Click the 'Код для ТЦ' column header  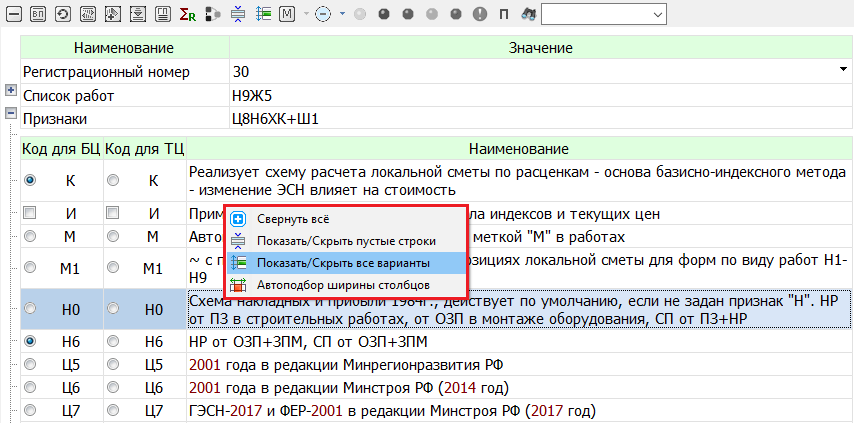145,149
